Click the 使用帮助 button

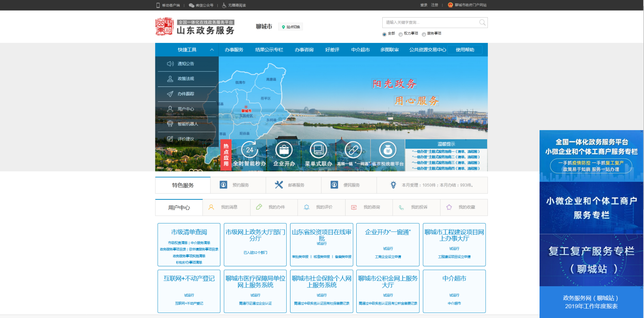pyautogui.click(x=465, y=50)
